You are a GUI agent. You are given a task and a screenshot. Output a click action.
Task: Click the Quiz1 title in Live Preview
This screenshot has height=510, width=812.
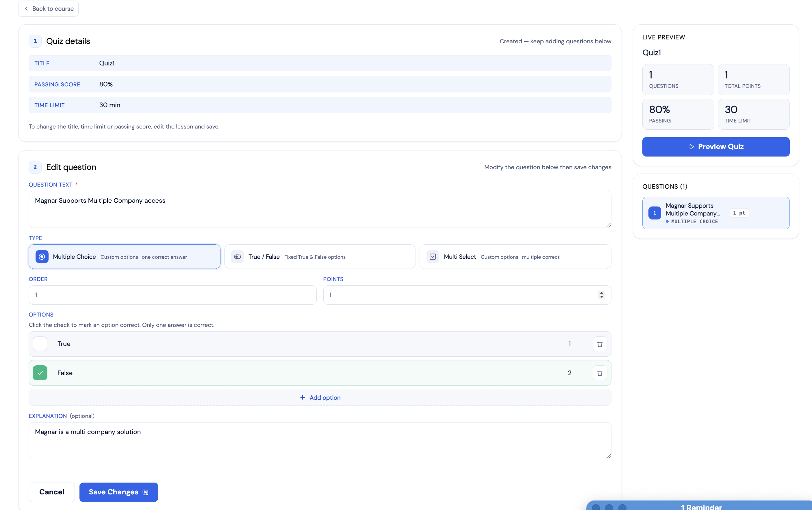coord(652,53)
